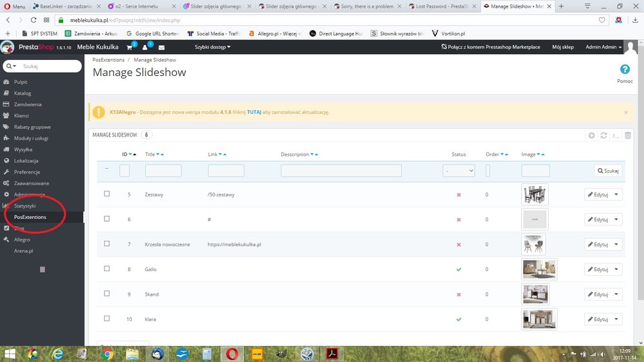Sort ID column ascending arrow

[x=135, y=155]
